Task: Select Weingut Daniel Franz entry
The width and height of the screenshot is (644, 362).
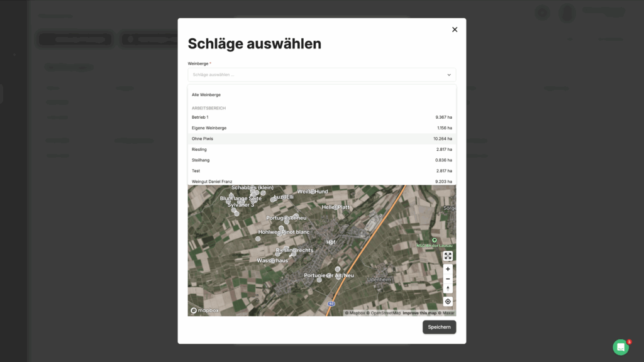Action: pyautogui.click(x=212, y=181)
